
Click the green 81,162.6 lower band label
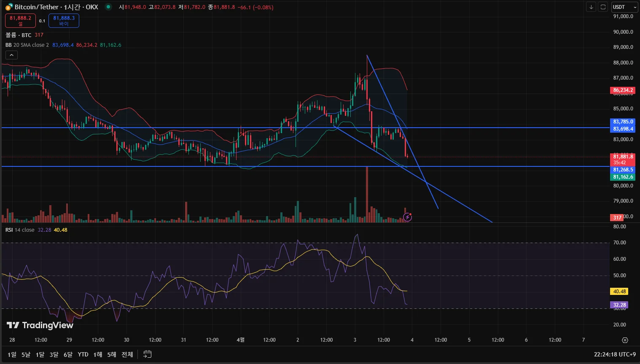[623, 177]
